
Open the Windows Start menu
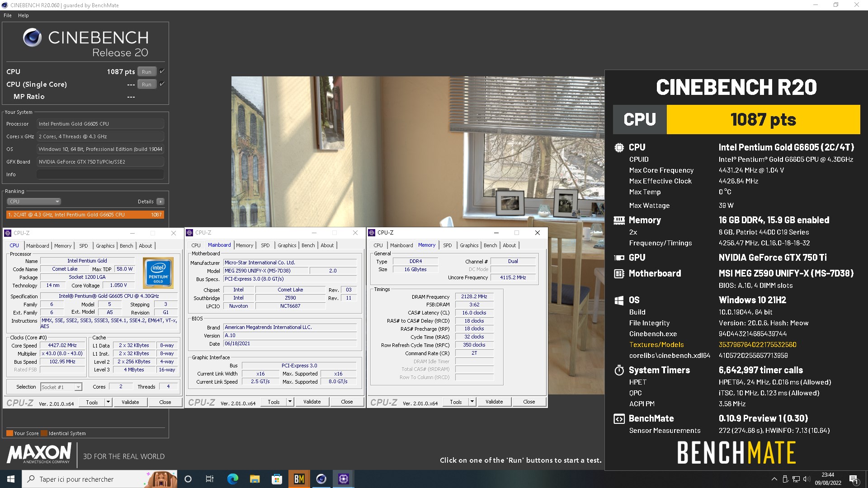(11, 479)
